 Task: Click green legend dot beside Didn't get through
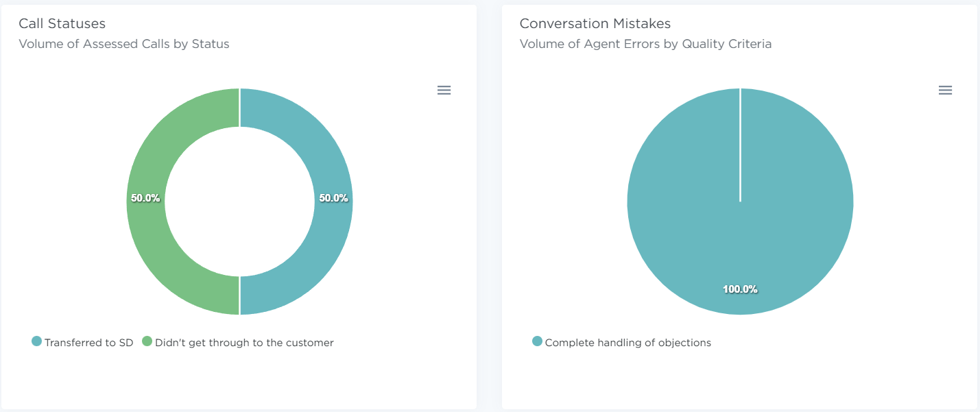pos(147,341)
